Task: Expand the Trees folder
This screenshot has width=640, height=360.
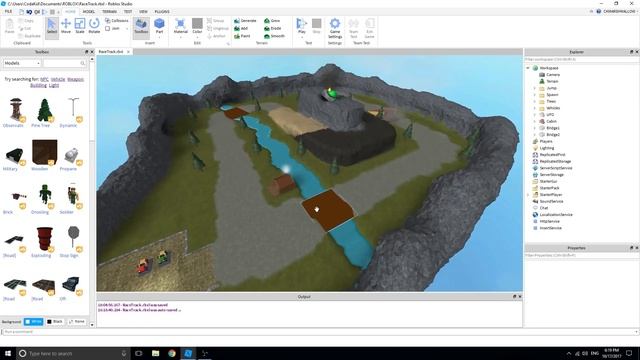Action: [535, 101]
